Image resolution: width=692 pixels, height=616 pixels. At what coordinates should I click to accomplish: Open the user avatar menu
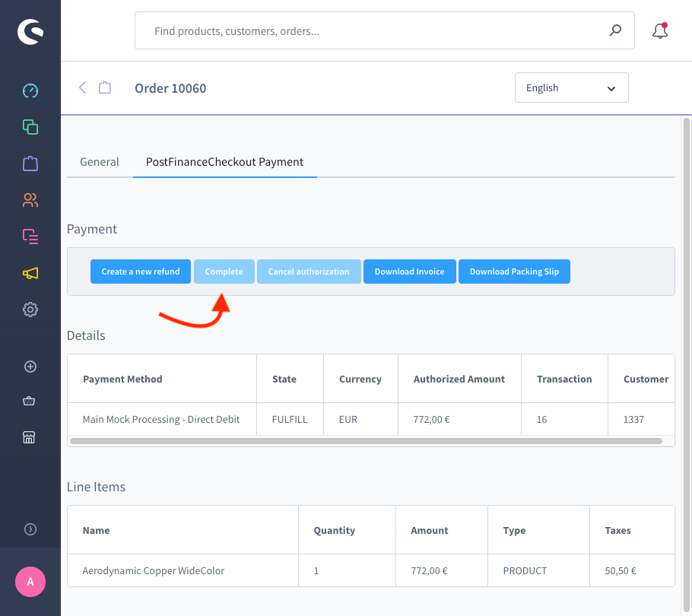pos(30,582)
